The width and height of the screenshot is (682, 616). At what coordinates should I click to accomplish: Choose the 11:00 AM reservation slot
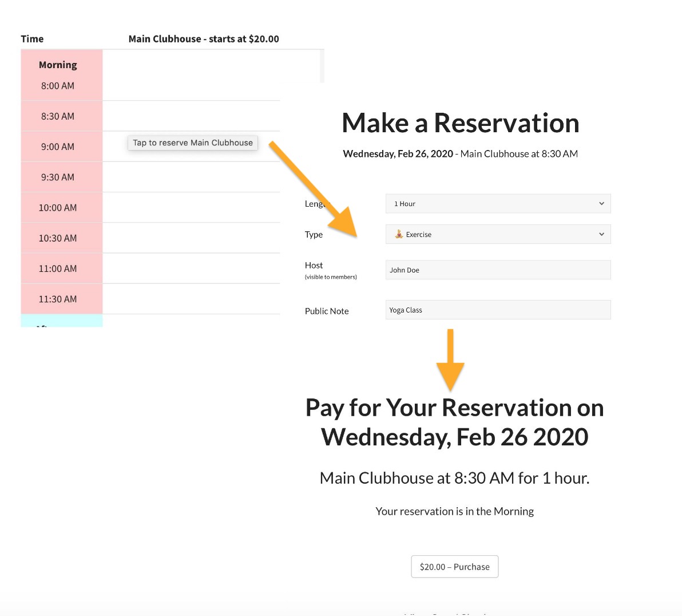pos(191,268)
